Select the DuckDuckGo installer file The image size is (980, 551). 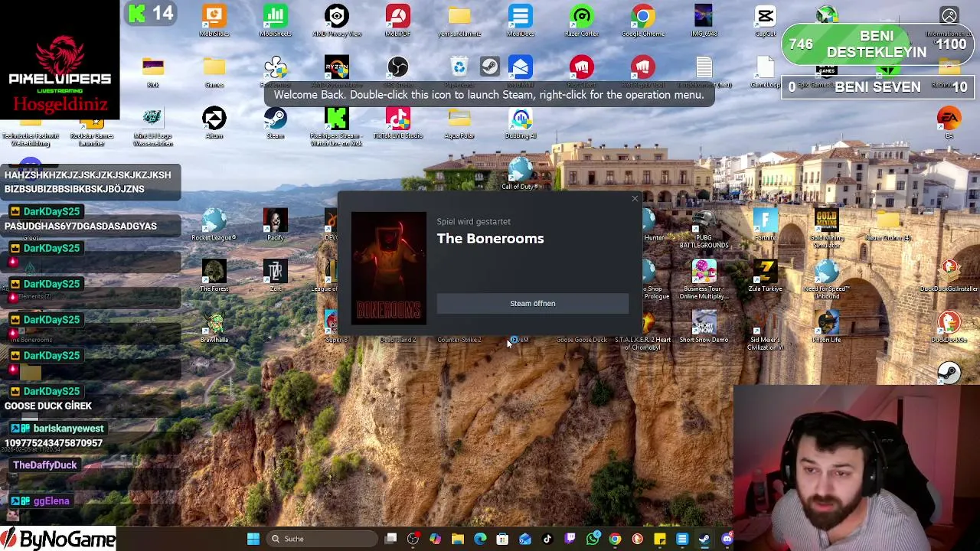[x=949, y=276]
